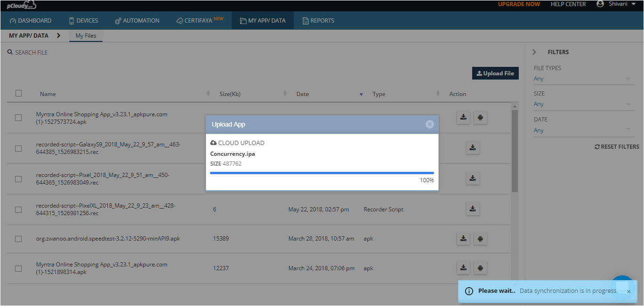Close the Upload App dialog
Image resolution: width=644 pixels, height=306 pixels.
[429, 124]
